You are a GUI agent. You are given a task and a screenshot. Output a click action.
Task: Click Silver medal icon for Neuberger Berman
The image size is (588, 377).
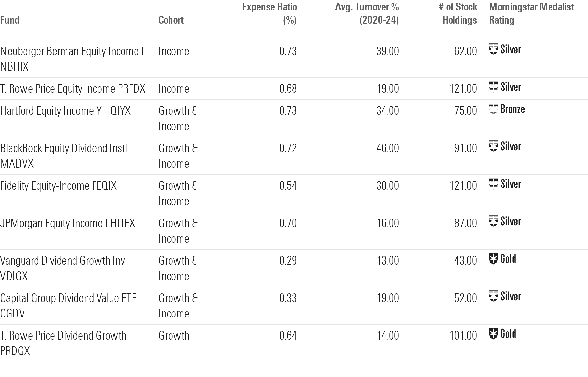493,49
